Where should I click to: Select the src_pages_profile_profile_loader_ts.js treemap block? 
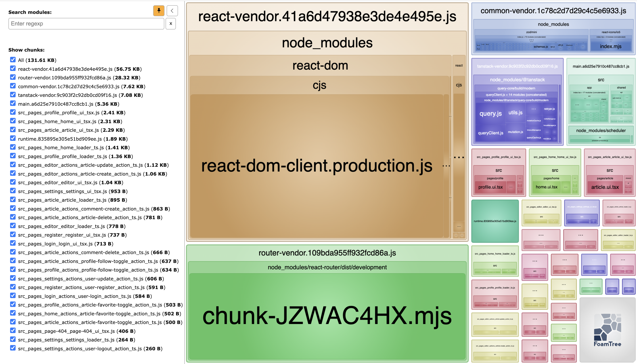click(495, 295)
